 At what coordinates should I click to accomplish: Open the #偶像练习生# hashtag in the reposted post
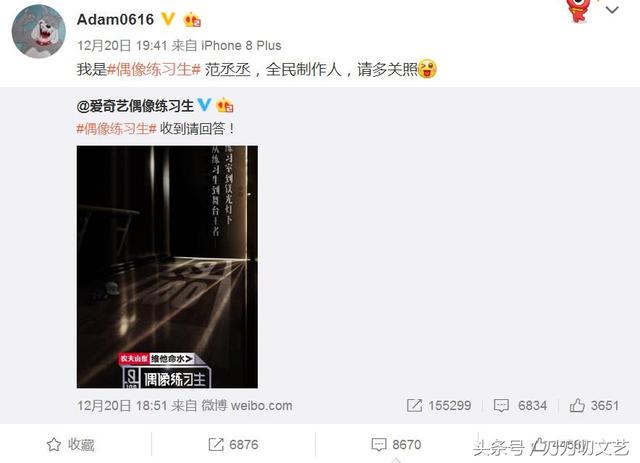point(116,129)
